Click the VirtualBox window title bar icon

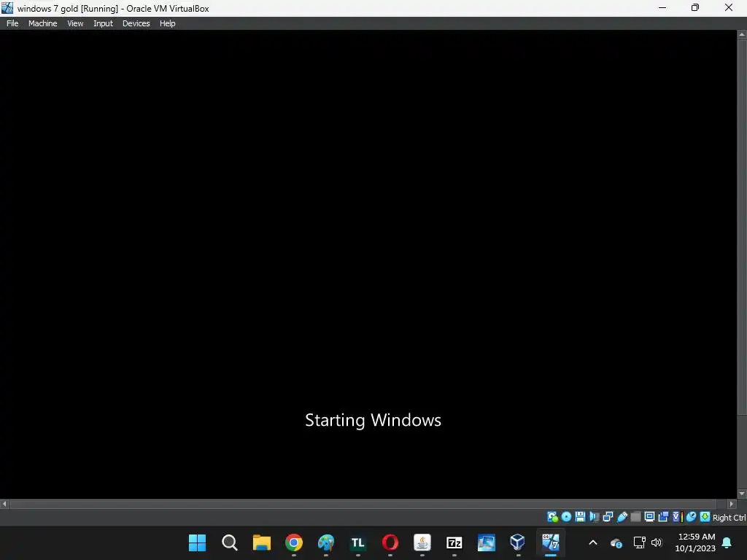pyautogui.click(x=7, y=7)
